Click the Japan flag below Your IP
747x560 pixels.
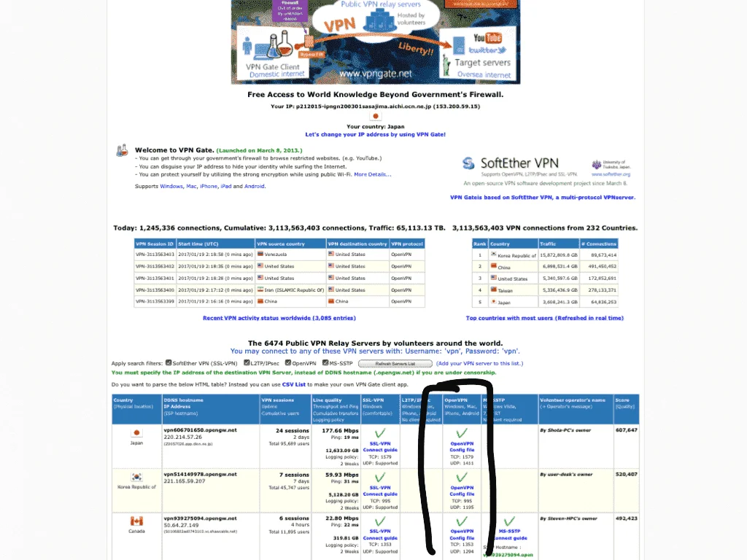tap(376, 116)
